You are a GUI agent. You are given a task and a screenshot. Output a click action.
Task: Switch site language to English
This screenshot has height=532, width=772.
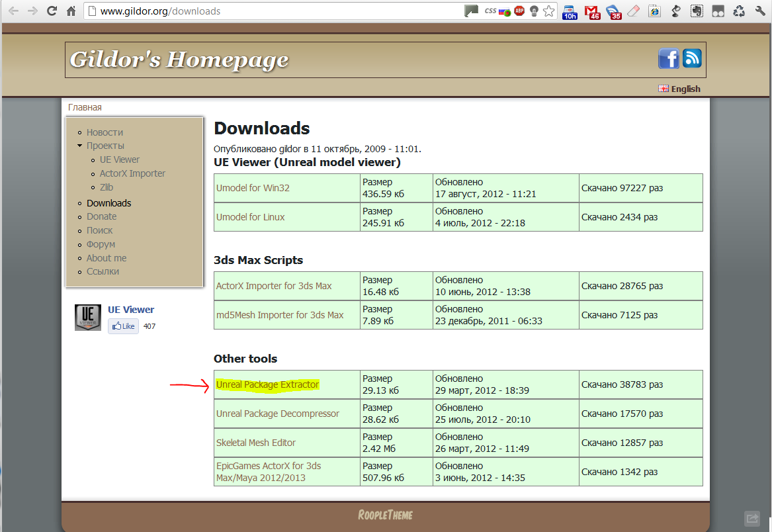click(x=679, y=89)
